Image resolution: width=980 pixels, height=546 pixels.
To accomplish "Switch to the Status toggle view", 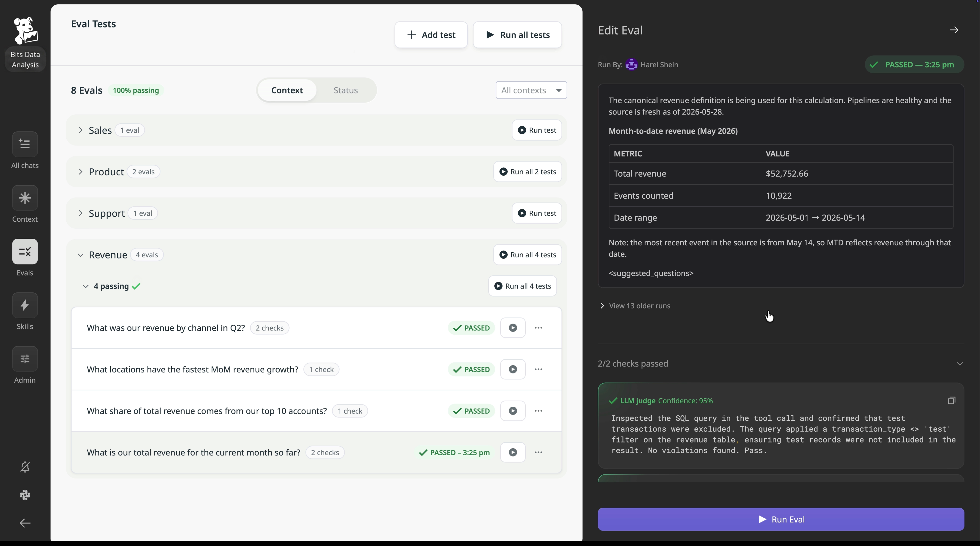I will pyautogui.click(x=345, y=90).
